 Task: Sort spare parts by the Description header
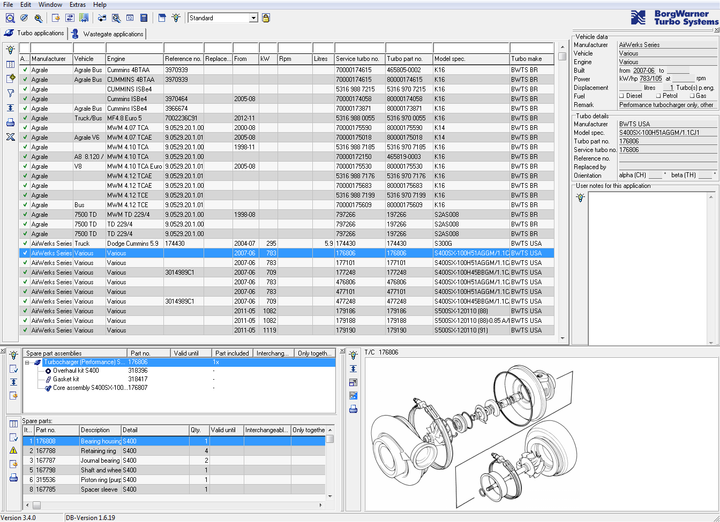(100, 430)
